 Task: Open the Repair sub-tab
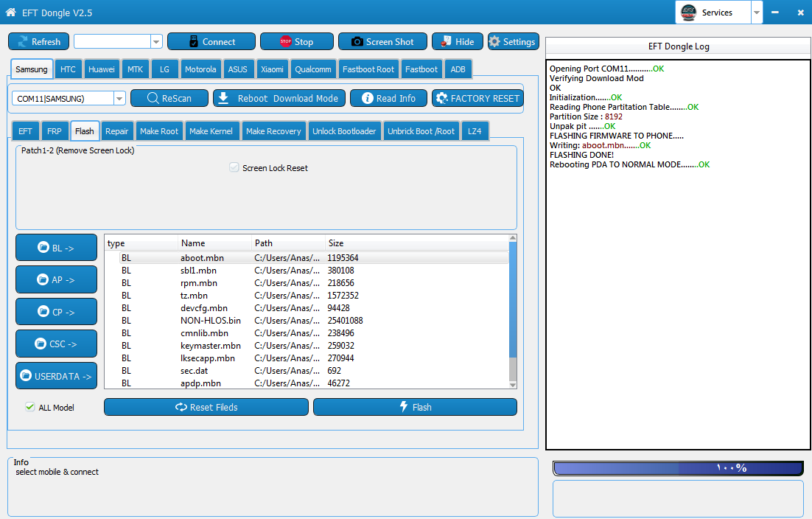click(x=117, y=131)
